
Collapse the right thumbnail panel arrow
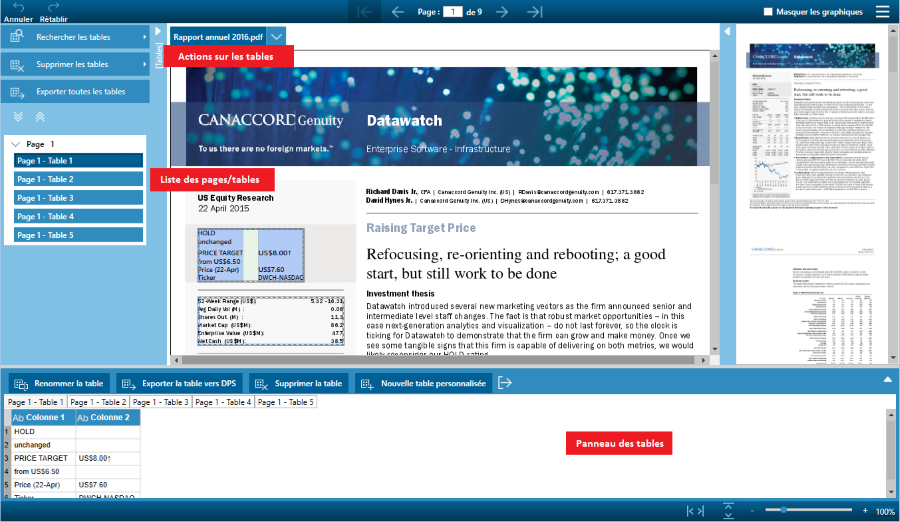(727, 31)
